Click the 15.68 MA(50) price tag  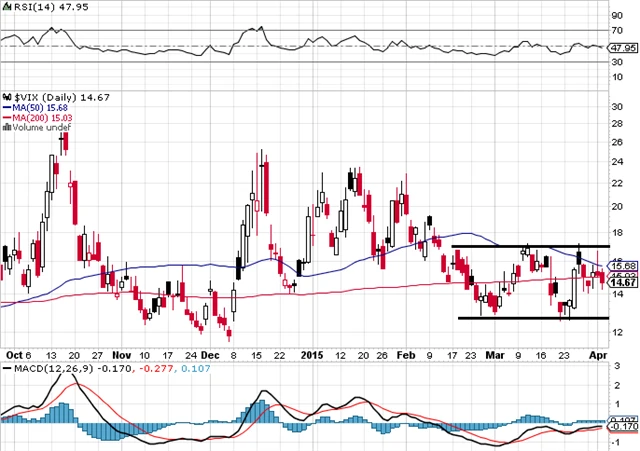pyautogui.click(x=621, y=265)
